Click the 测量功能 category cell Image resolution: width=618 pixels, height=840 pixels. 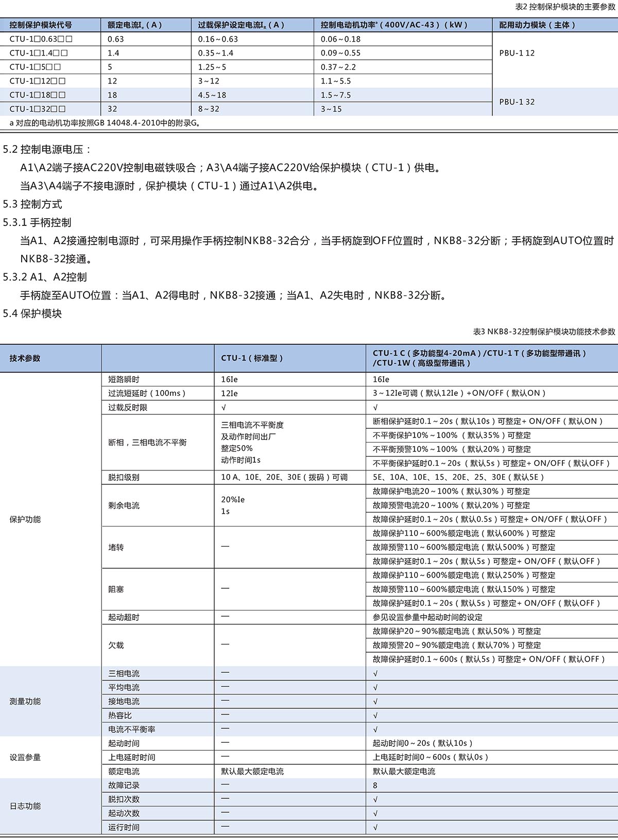[x=25, y=702]
